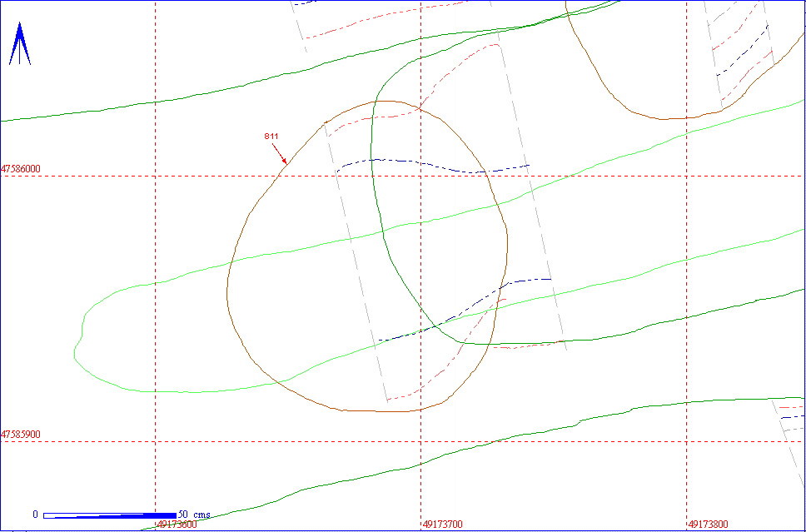
Task: Click the easting label 49173600
Action: [177, 525]
